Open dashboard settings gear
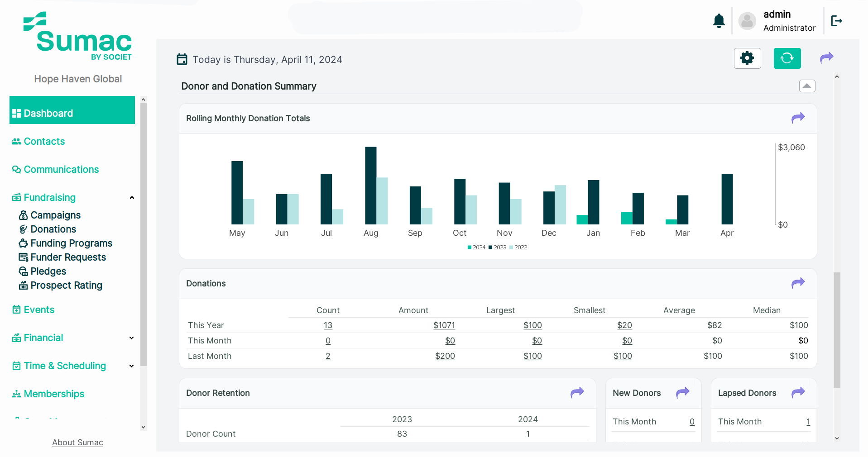 747,58
